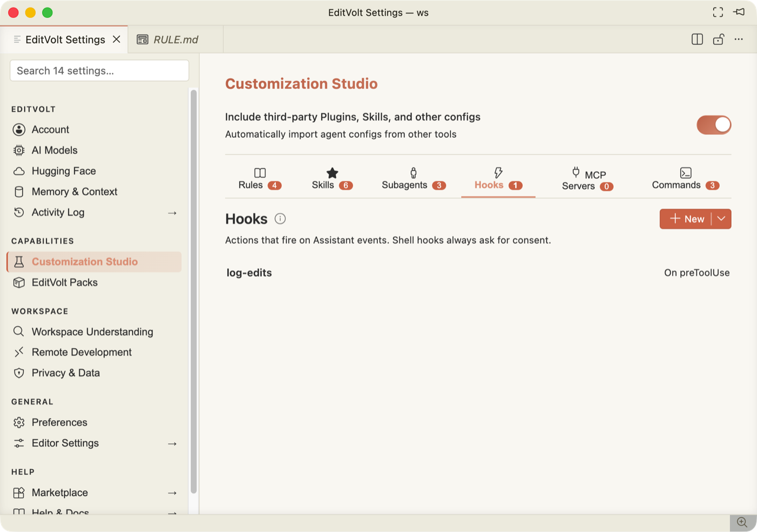Select the EditVolt Settings editor tab
The height and width of the screenshot is (532, 757).
pos(64,39)
